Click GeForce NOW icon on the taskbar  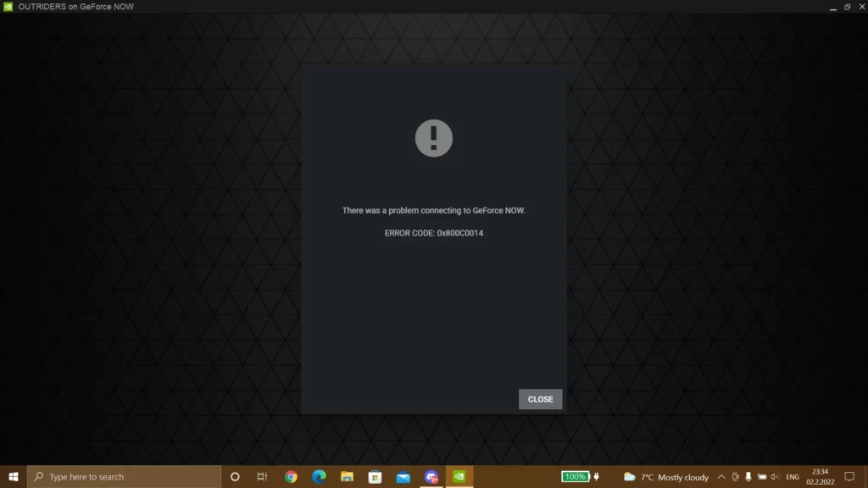pyautogui.click(x=459, y=476)
